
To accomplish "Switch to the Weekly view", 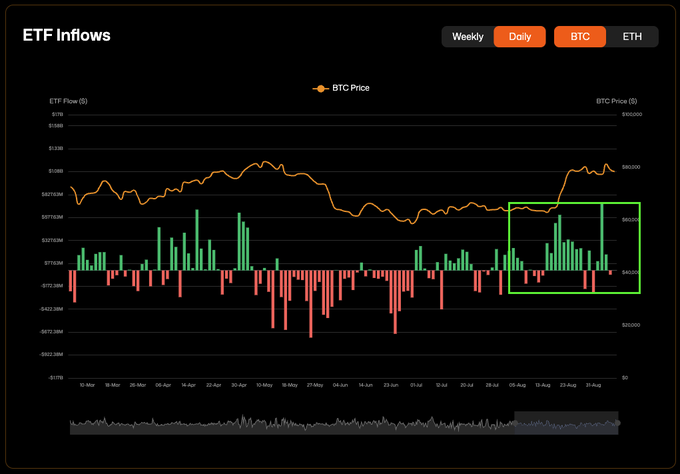I will [468, 37].
